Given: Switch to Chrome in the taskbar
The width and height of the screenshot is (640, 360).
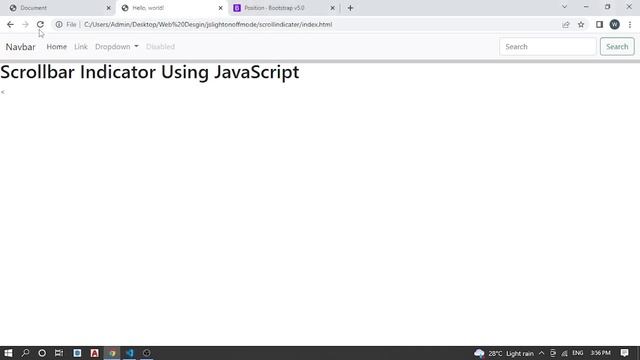Looking at the screenshot, I should (112, 353).
